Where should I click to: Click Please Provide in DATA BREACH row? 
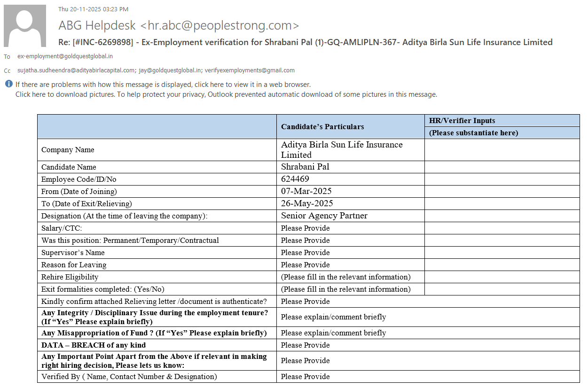click(x=306, y=345)
